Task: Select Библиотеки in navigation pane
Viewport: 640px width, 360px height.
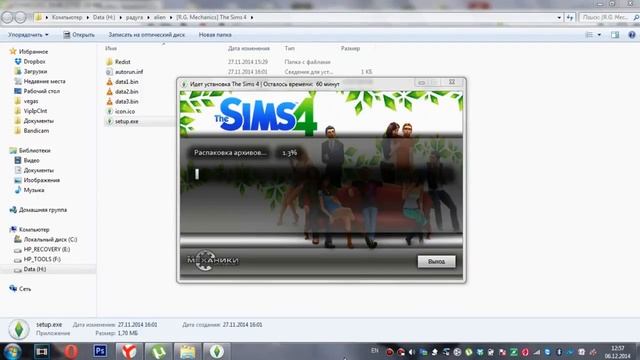Action: click(x=34, y=151)
